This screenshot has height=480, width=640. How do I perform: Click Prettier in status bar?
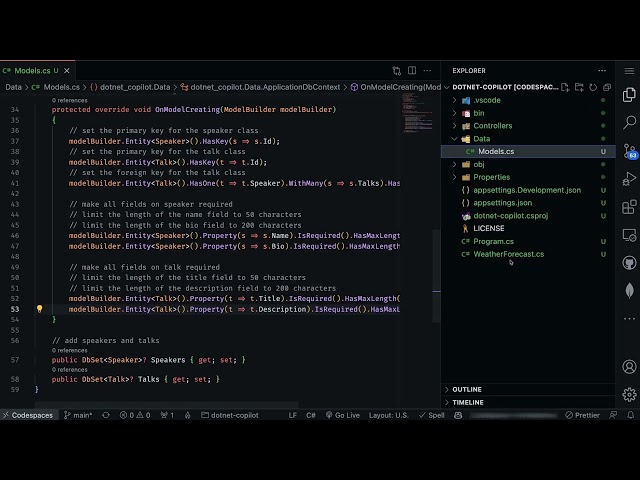click(x=582, y=415)
